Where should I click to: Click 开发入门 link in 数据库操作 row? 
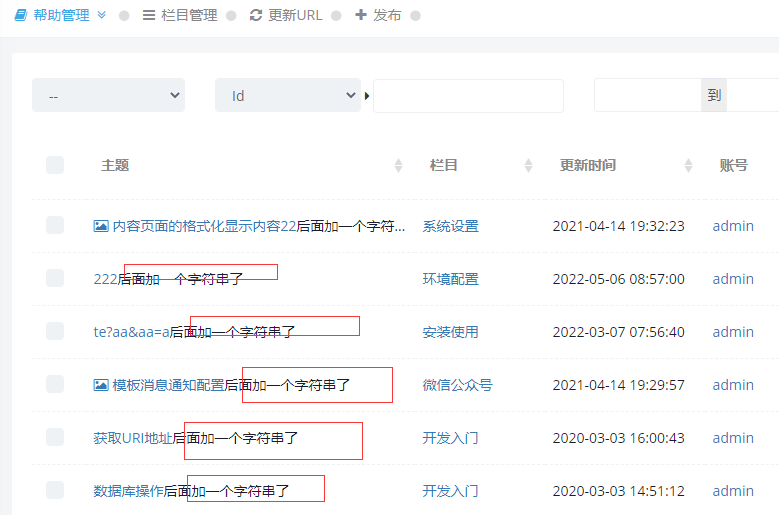[451, 491]
